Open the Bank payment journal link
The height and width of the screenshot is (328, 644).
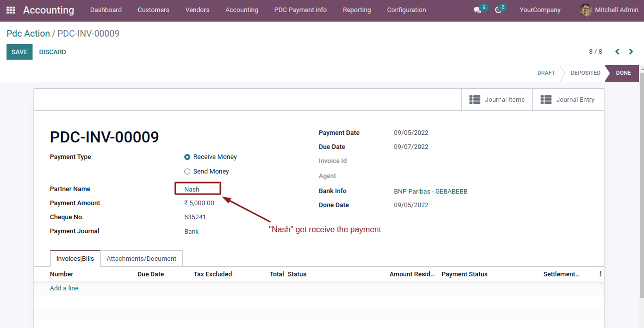click(191, 231)
